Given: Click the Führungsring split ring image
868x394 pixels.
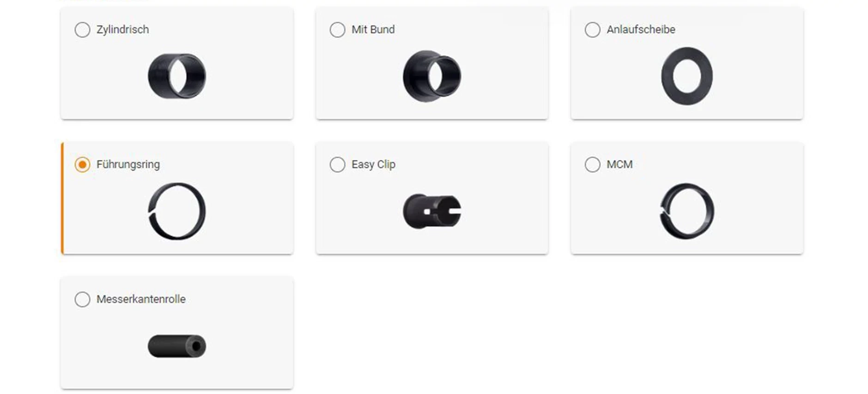Looking at the screenshot, I should [x=177, y=211].
